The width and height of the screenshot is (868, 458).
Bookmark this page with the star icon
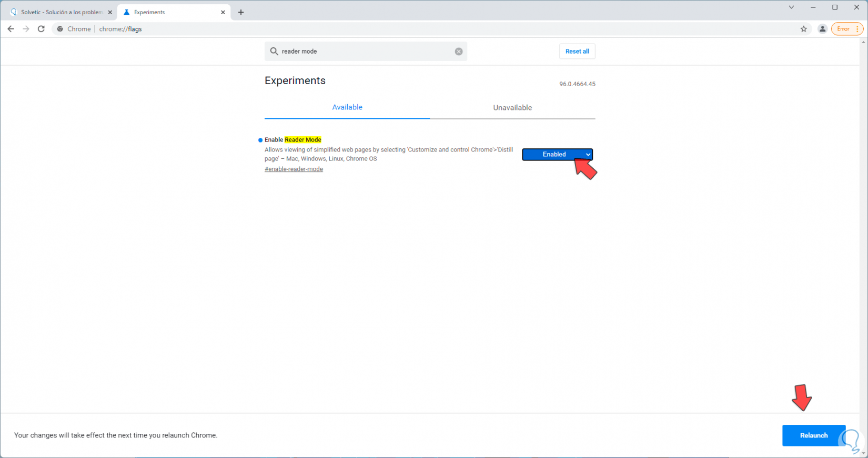tap(804, 29)
